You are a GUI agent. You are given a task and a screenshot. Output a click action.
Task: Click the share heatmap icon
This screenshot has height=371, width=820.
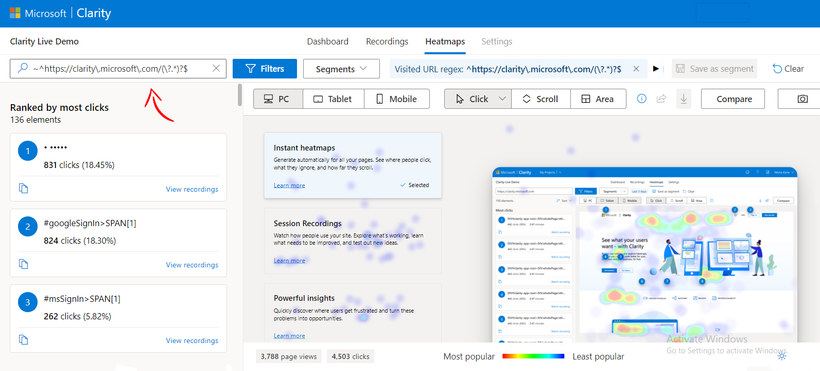pyautogui.click(x=662, y=98)
